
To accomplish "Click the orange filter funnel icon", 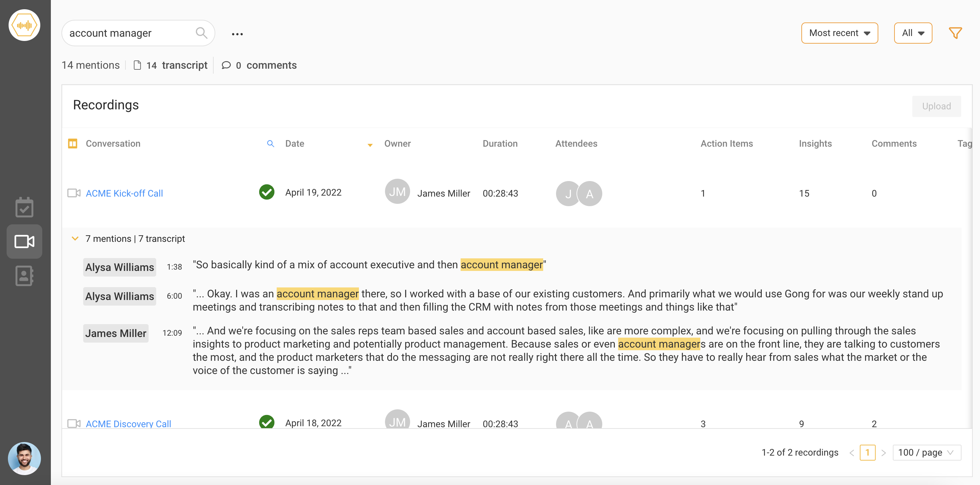I will (955, 33).
